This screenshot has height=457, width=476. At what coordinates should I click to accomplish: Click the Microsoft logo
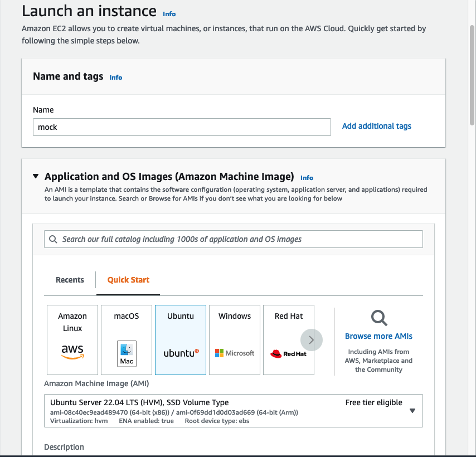click(x=234, y=353)
